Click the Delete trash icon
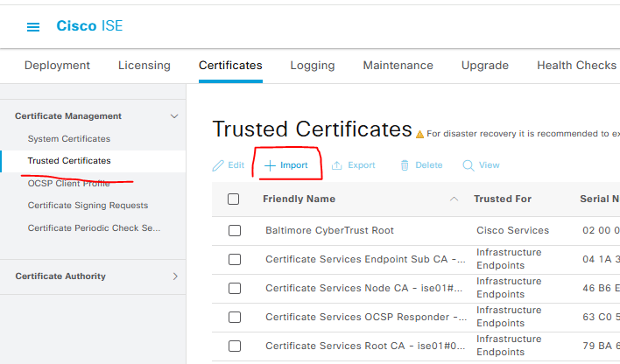 [x=405, y=165]
